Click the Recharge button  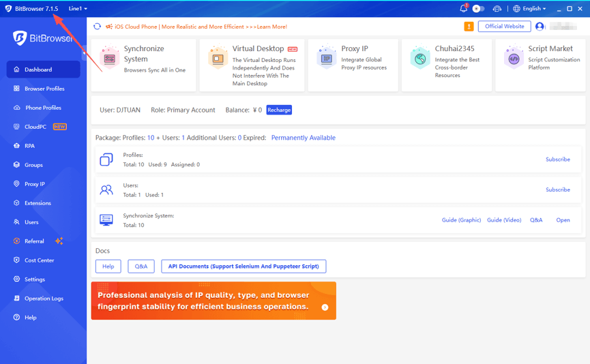pyautogui.click(x=279, y=110)
